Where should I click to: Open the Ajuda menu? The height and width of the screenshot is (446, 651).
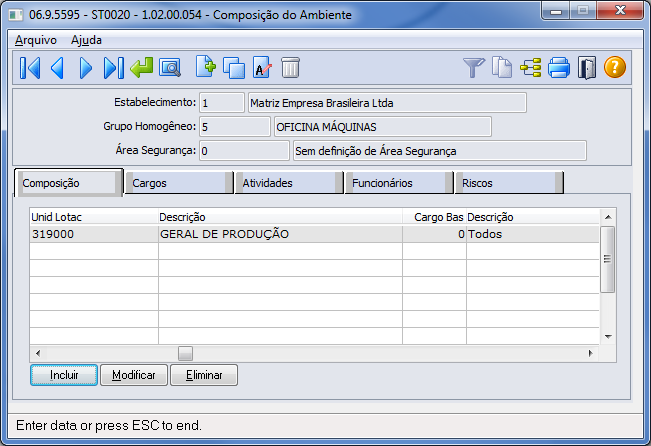(x=86, y=40)
